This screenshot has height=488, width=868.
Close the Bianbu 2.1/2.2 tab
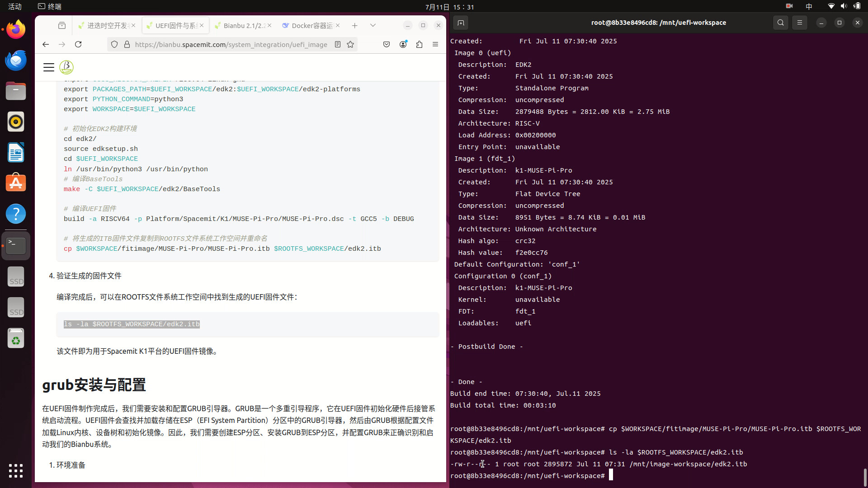pos(269,25)
